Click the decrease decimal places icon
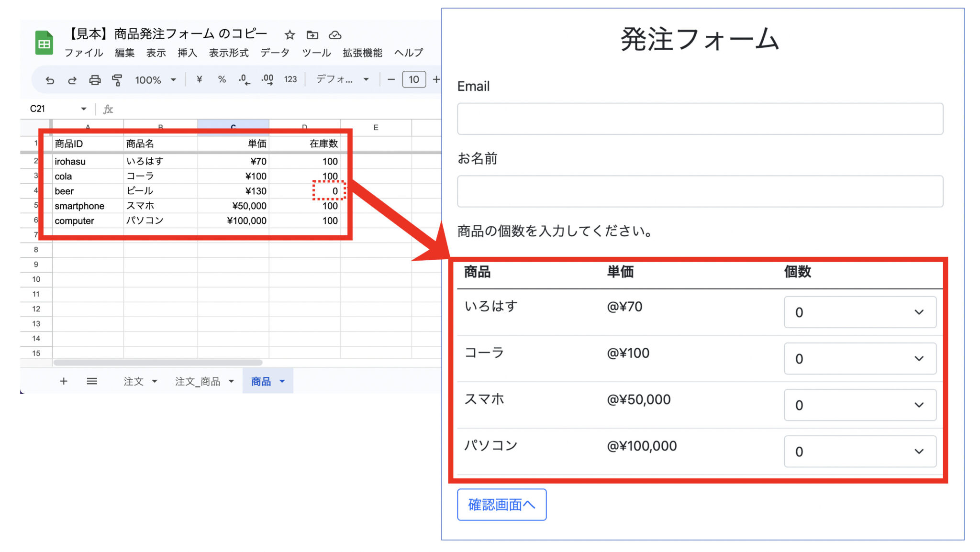Viewport: 980px width, 552px height. [x=244, y=80]
